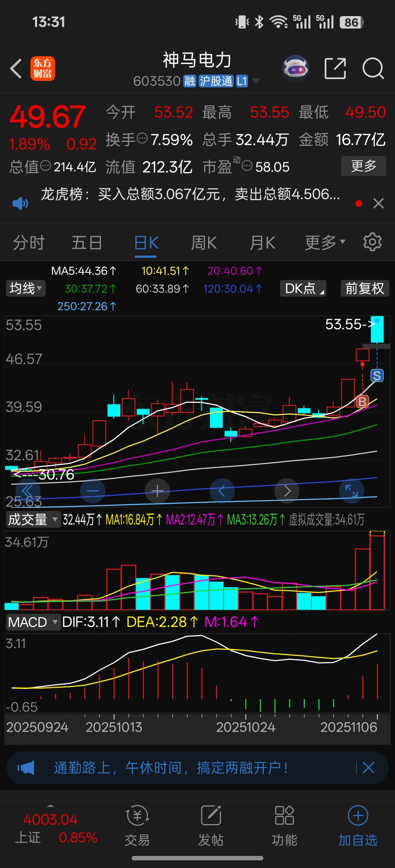
Task: Open 交易 trading icon
Action: pyautogui.click(x=137, y=826)
